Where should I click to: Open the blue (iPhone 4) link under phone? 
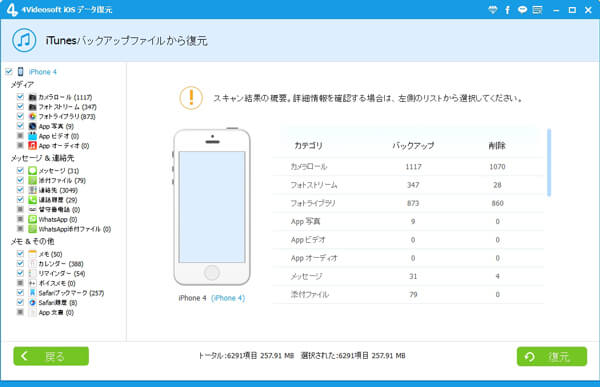(x=228, y=298)
